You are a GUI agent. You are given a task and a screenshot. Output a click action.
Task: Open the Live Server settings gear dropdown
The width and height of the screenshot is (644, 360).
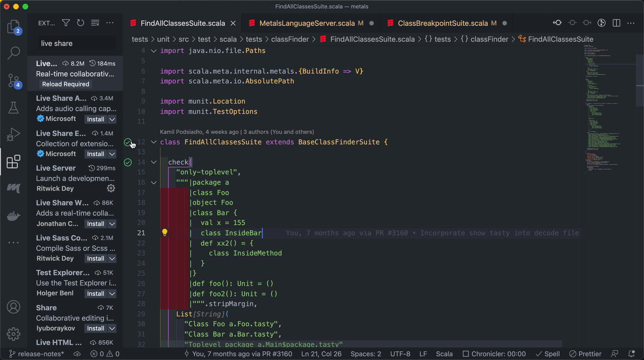coord(111,188)
